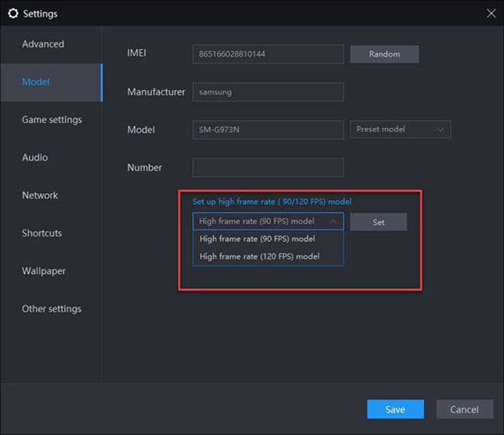Image resolution: width=504 pixels, height=435 pixels.
Task: Expand the Preset model dropdown
Action: [400, 130]
